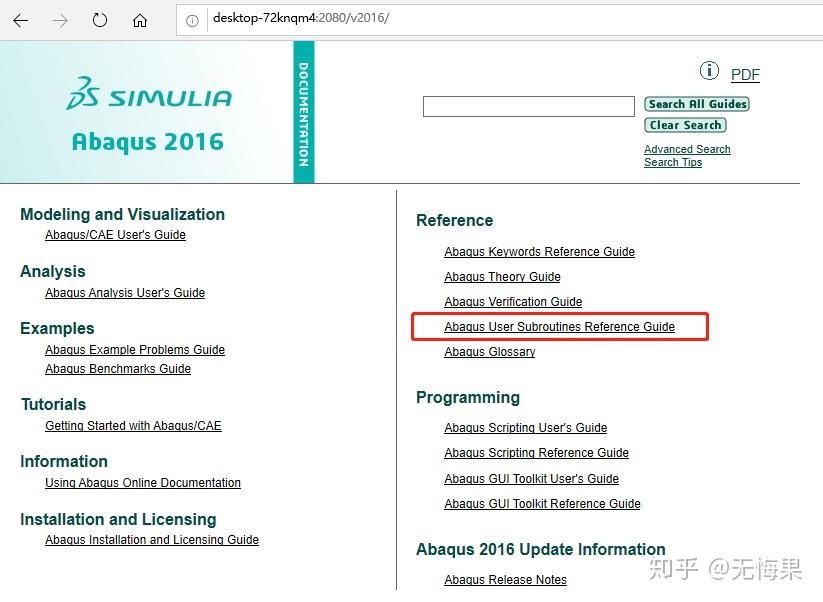Open the PDF link
The image size is (823, 602).
[745, 75]
